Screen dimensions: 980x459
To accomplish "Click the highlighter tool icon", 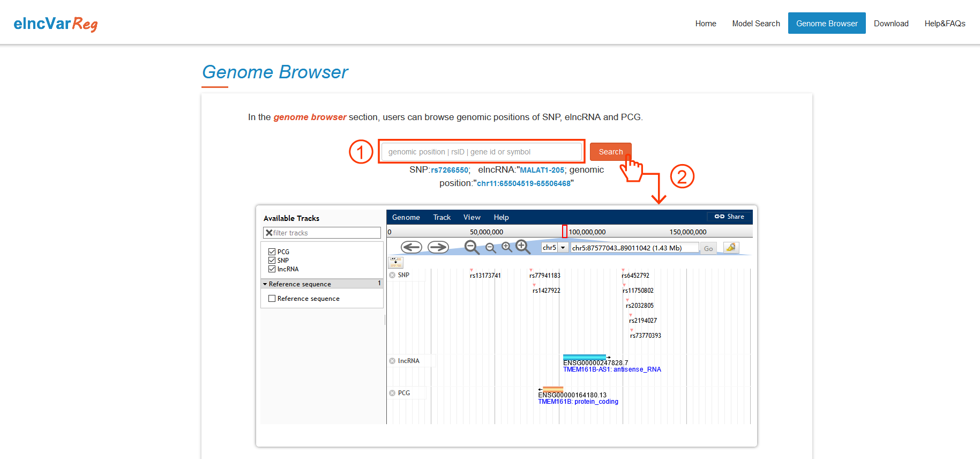I will tap(731, 248).
